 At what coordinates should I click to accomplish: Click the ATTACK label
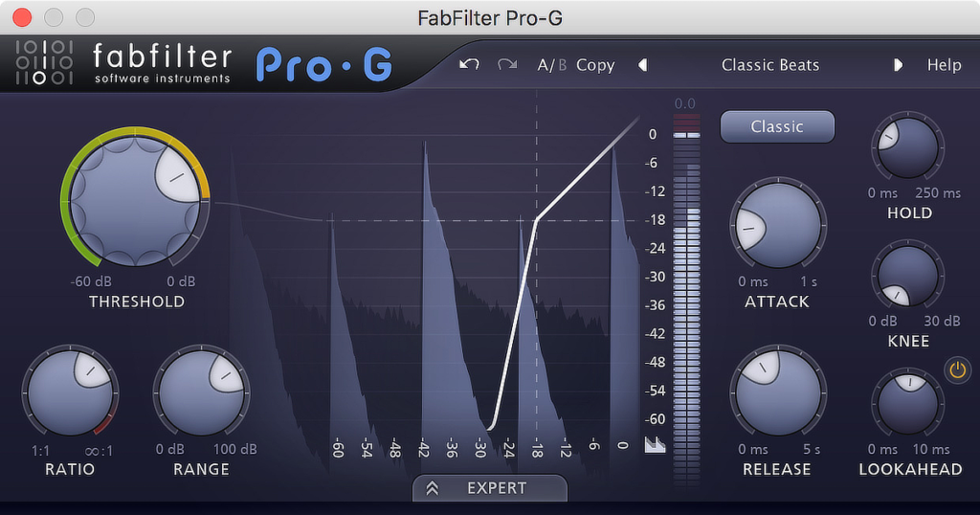777,302
